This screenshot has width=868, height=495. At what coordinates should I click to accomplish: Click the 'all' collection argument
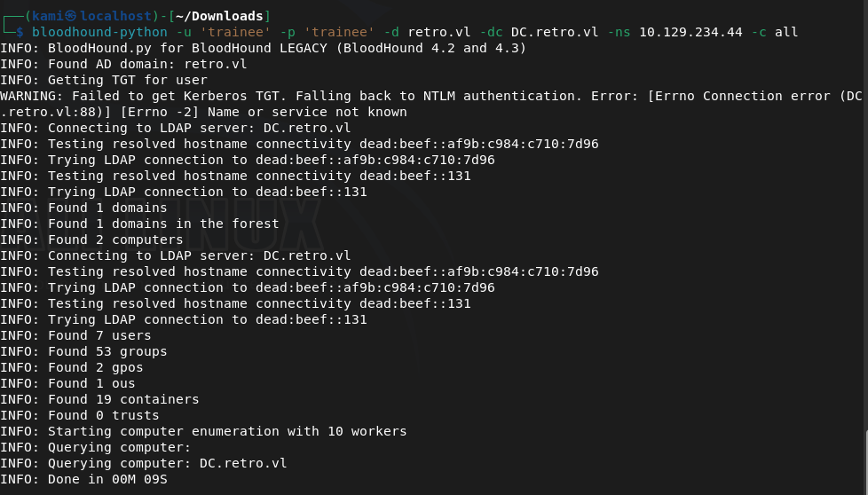pos(785,32)
